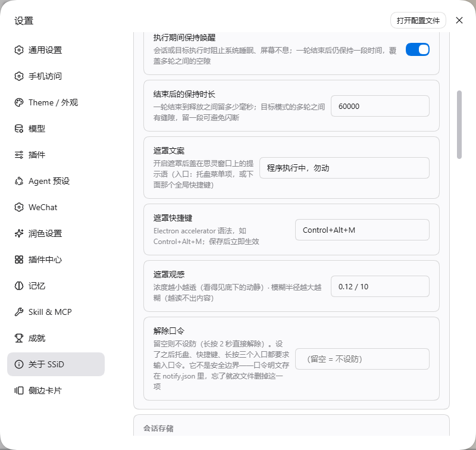Open 润色设置 page
476x450 pixels.
click(x=56, y=233)
